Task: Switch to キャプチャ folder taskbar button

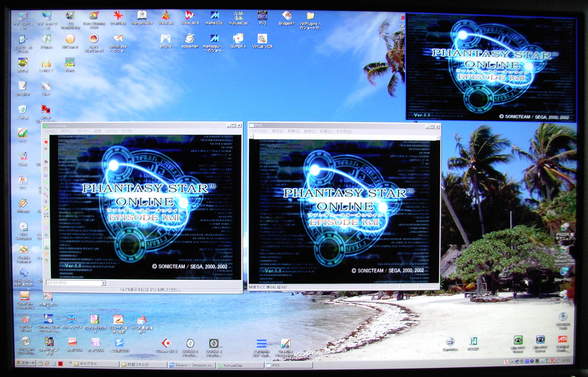Action: pyautogui.click(x=96, y=364)
